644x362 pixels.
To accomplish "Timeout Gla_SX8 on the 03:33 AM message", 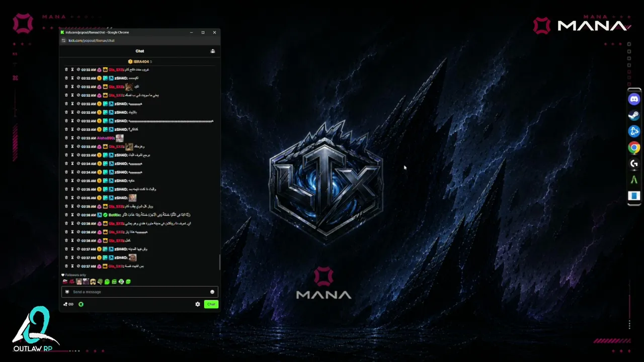I will coord(72,146).
